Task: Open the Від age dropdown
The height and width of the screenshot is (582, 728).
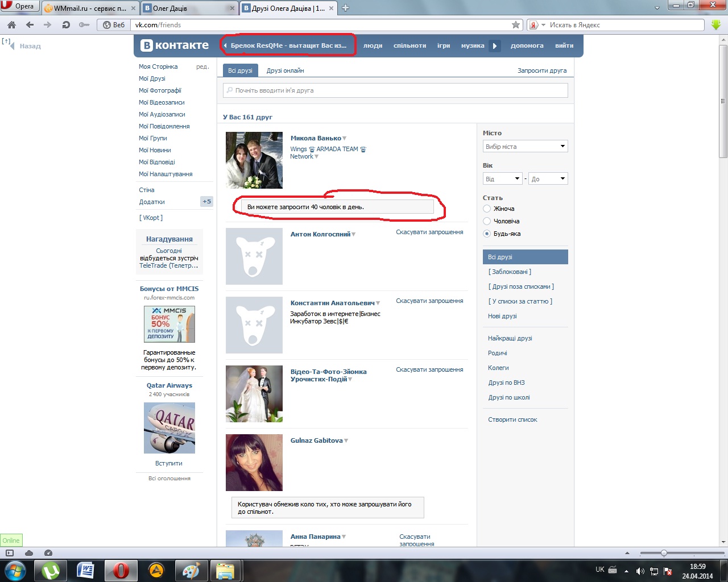Action: coord(502,179)
